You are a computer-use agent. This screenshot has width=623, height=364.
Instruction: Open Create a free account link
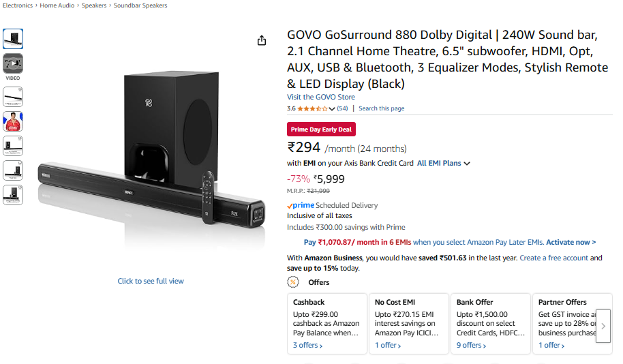[x=553, y=258]
